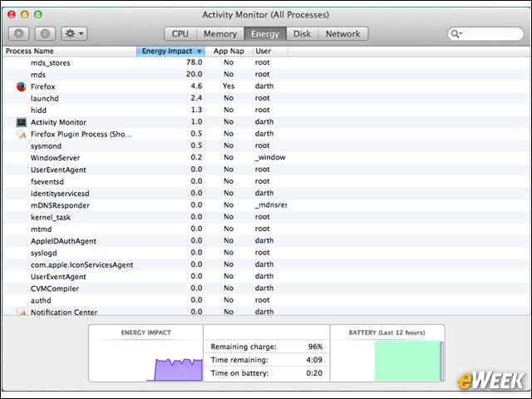Click the search magnifier icon
532x399 pixels.
tap(456, 33)
